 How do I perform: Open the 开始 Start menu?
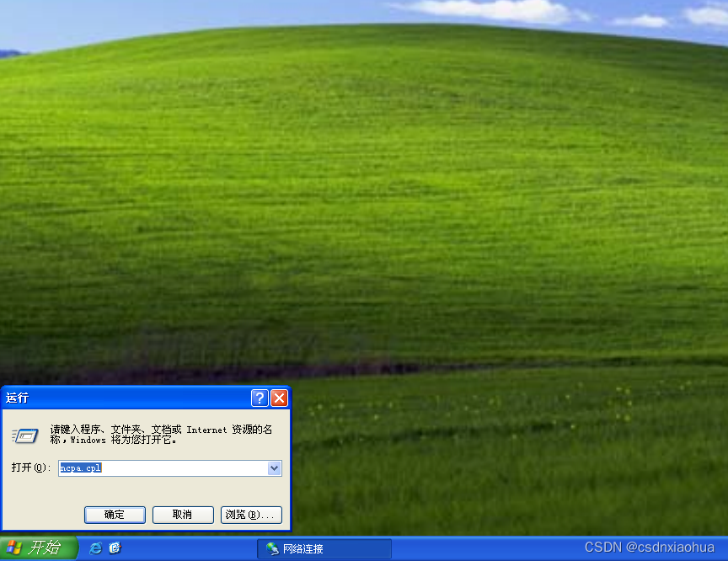tap(39, 548)
